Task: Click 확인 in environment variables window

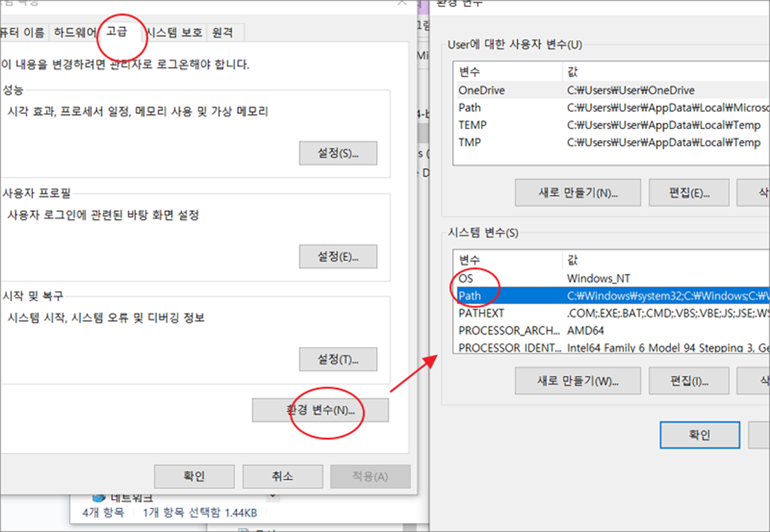Action: [700, 435]
